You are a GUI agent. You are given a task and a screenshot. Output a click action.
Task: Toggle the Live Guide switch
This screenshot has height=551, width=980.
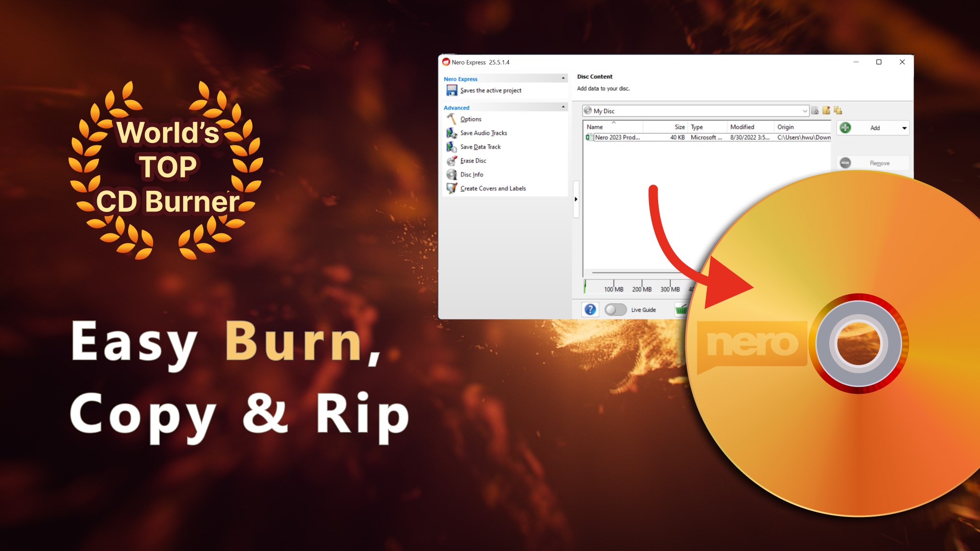click(615, 310)
